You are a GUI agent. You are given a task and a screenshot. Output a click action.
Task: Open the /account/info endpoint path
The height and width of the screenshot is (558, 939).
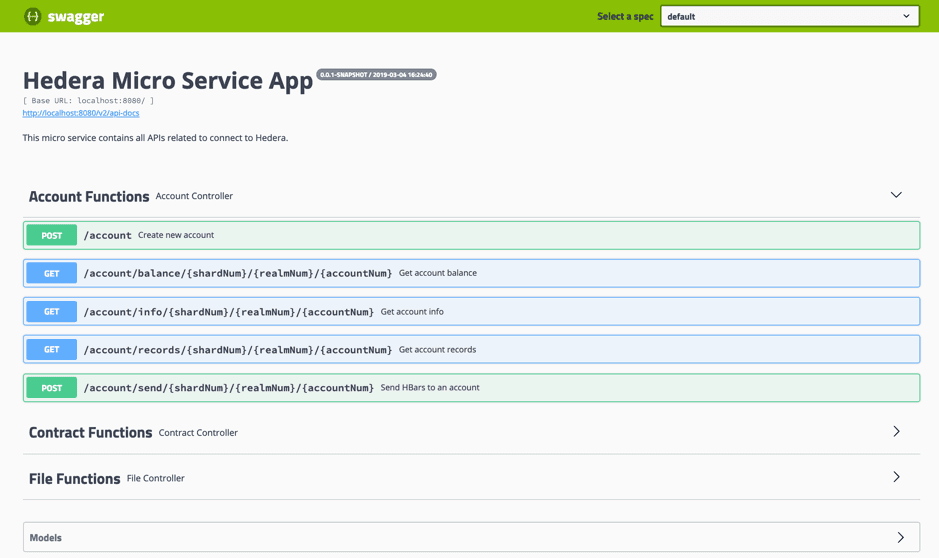[229, 311]
